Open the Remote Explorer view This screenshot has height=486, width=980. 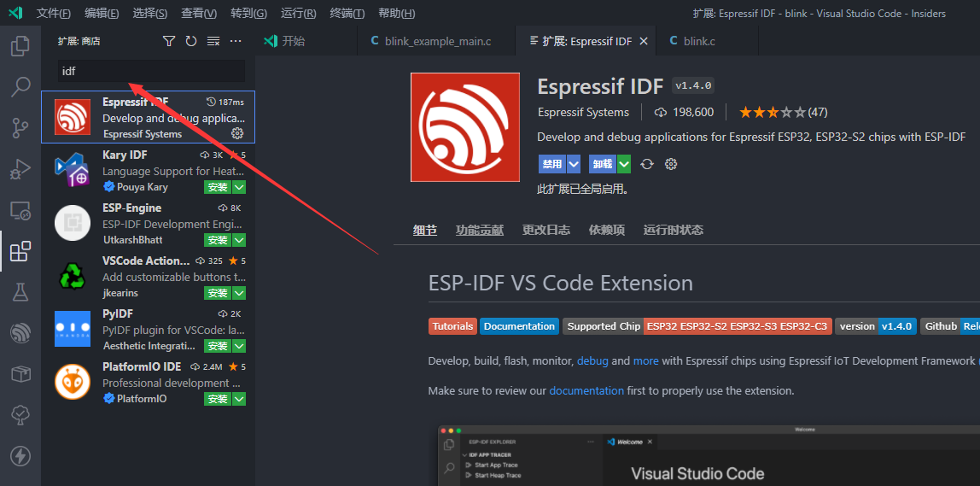(x=20, y=211)
